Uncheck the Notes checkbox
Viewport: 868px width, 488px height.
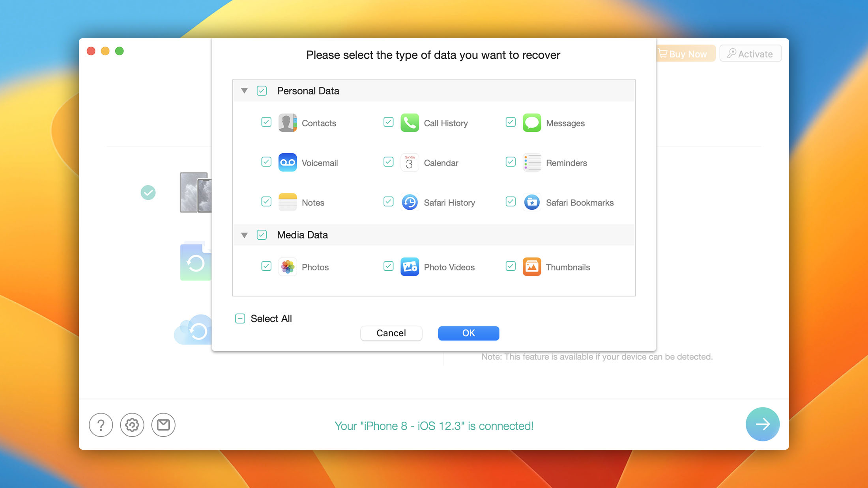coord(266,202)
